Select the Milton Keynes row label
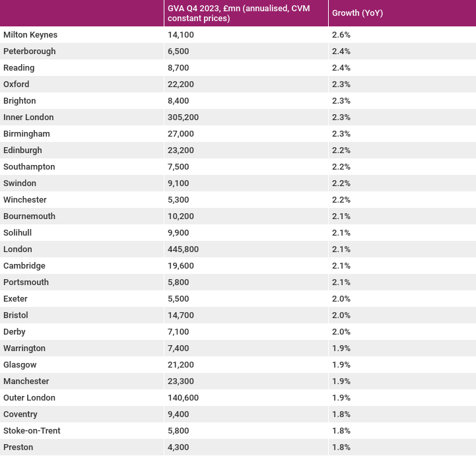This screenshot has height=458, width=476. click(x=30, y=34)
